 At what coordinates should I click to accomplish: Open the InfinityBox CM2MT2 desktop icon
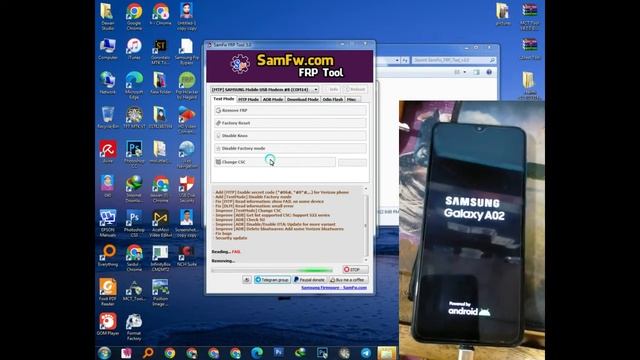pos(160,258)
